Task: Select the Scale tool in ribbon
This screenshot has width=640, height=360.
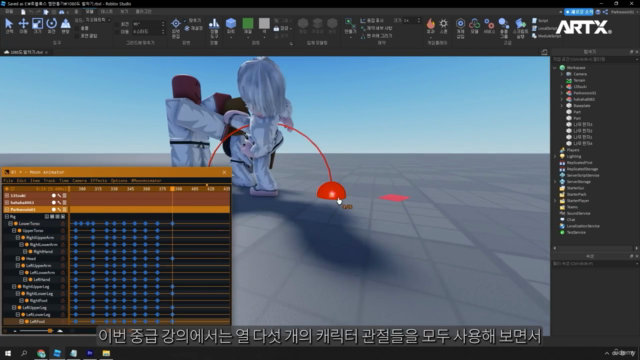Action: point(38,26)
